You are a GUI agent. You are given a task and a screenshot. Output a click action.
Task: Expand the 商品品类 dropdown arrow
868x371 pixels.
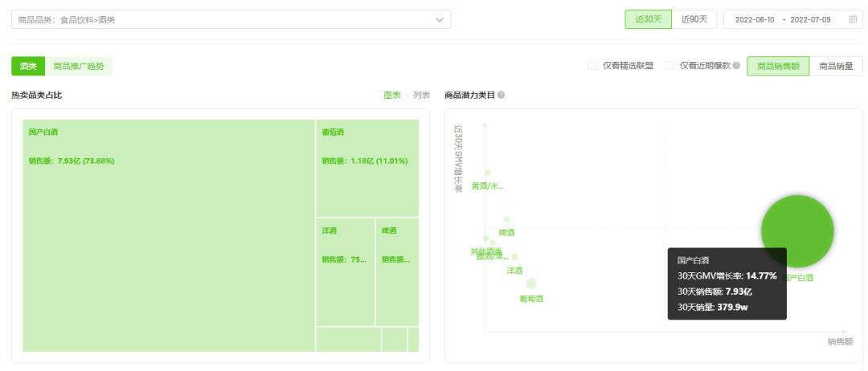tap(440, 20)
